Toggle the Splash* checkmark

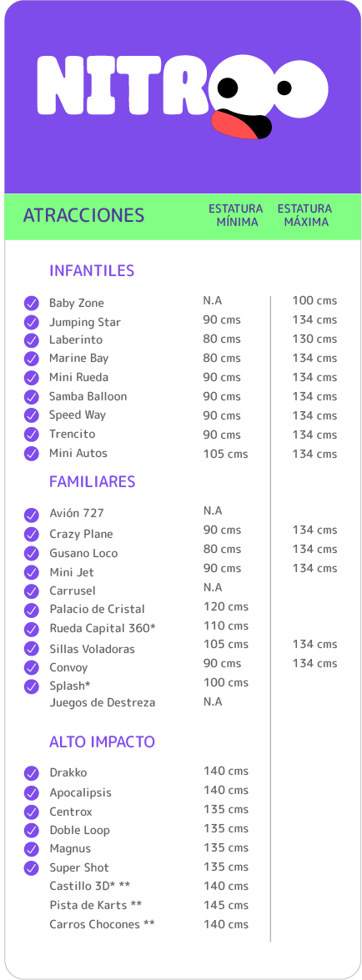point(31,686)
